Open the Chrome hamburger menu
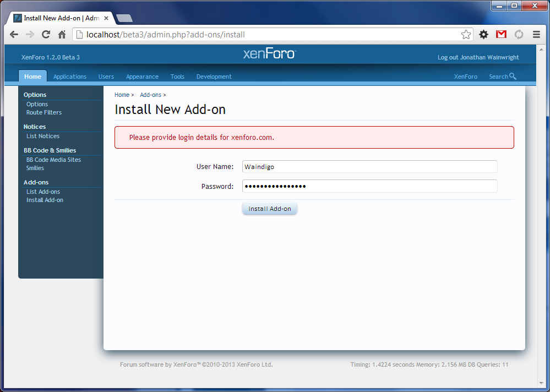The width and height of the screenshot is (550, 392). pyautogui.click(x=536, y=34)
